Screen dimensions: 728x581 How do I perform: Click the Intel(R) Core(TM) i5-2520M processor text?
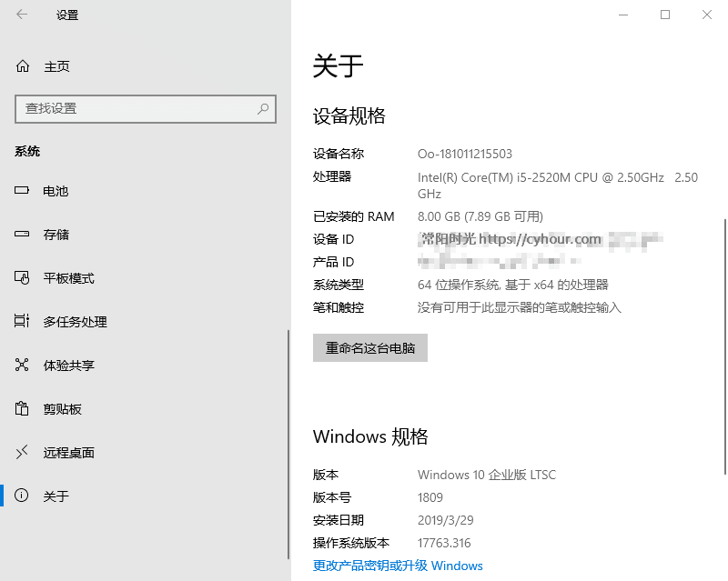click(557, 185)
